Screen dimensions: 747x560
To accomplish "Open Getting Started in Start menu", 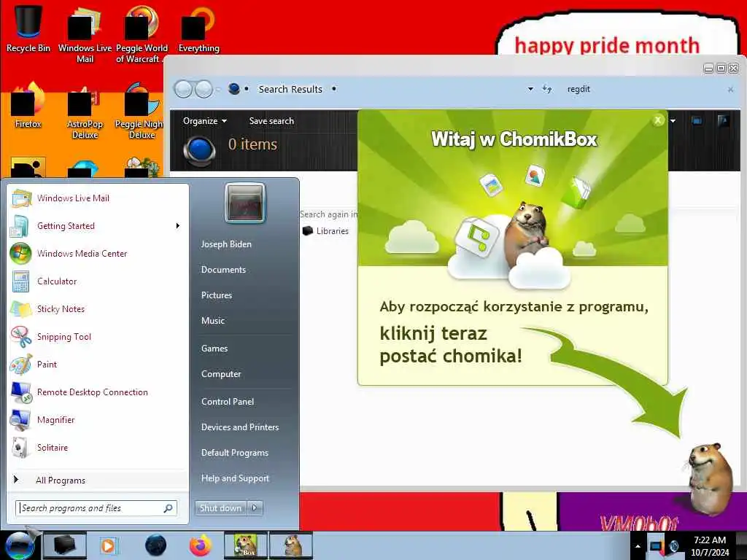I will tap(98, 226).
